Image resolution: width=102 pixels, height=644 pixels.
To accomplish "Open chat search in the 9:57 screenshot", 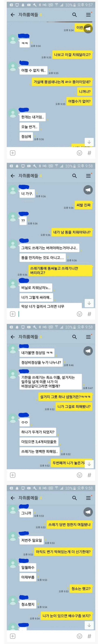I will [x=74, y=15].
